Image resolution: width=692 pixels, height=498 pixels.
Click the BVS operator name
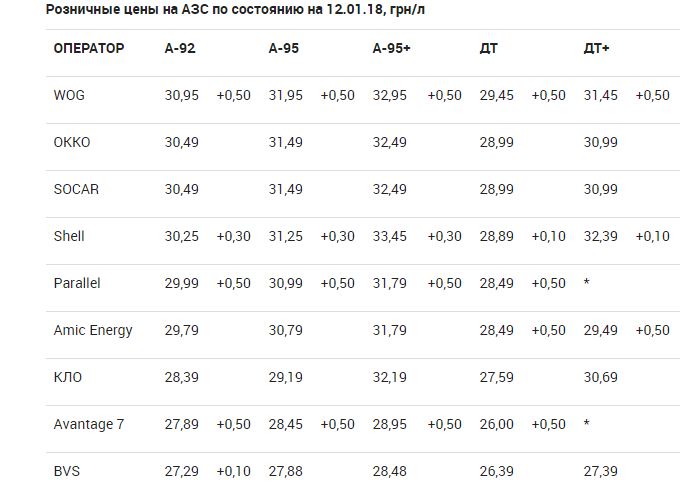pyautogui.click(x=68, y=471)
